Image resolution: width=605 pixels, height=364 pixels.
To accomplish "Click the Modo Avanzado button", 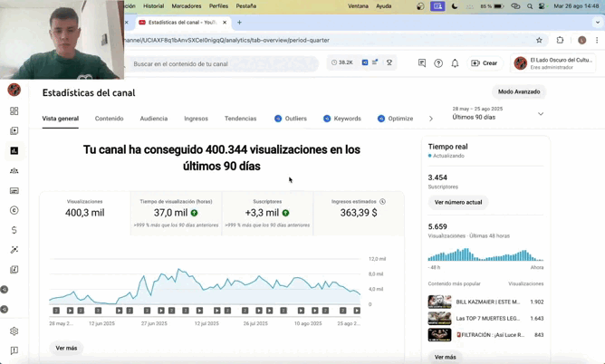I will [519, 91].
